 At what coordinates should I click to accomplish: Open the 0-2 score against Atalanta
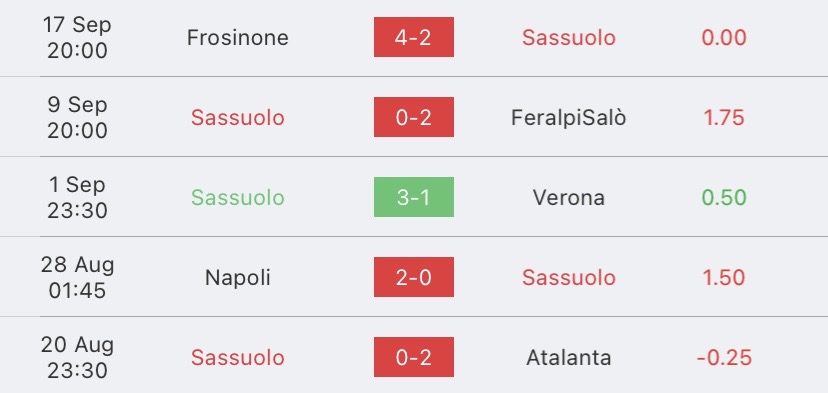click(x=413, y=357)
